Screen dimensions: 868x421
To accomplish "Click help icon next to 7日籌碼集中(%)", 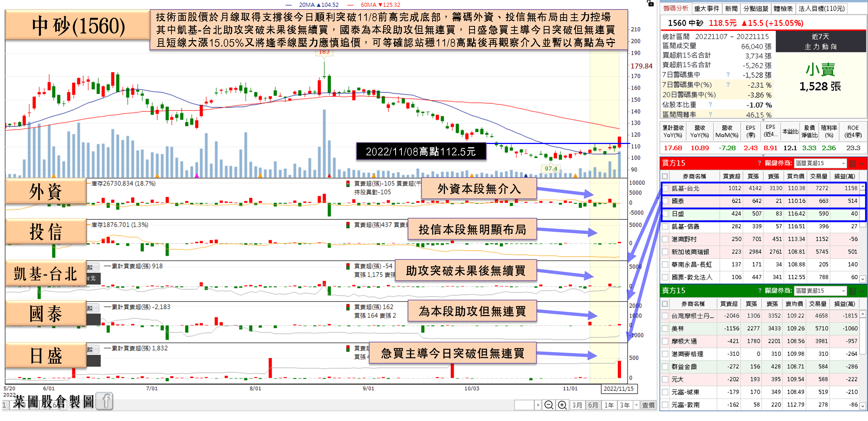I will tap(728, 84).
